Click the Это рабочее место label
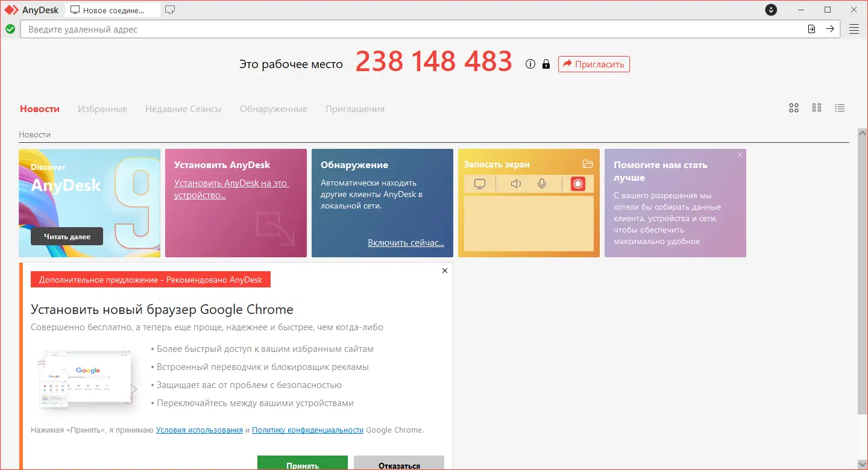The width and height of the screenshot is (868, 470). point(291,64)
